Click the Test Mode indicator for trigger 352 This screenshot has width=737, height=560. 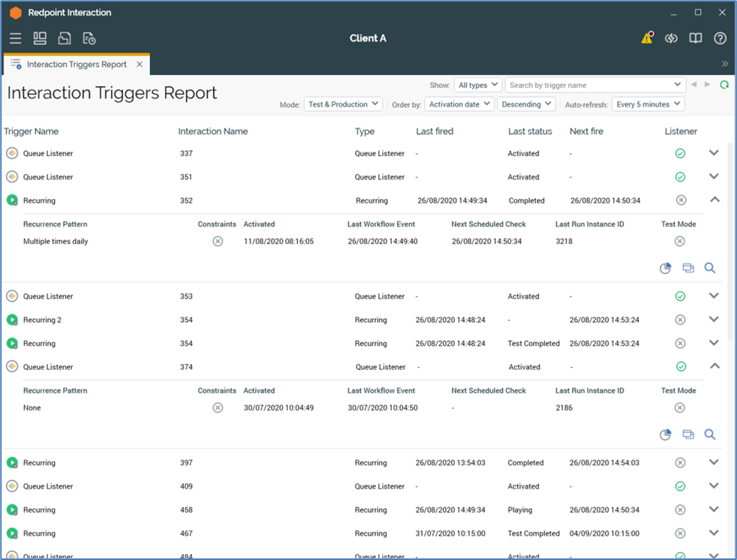(679, 242)
